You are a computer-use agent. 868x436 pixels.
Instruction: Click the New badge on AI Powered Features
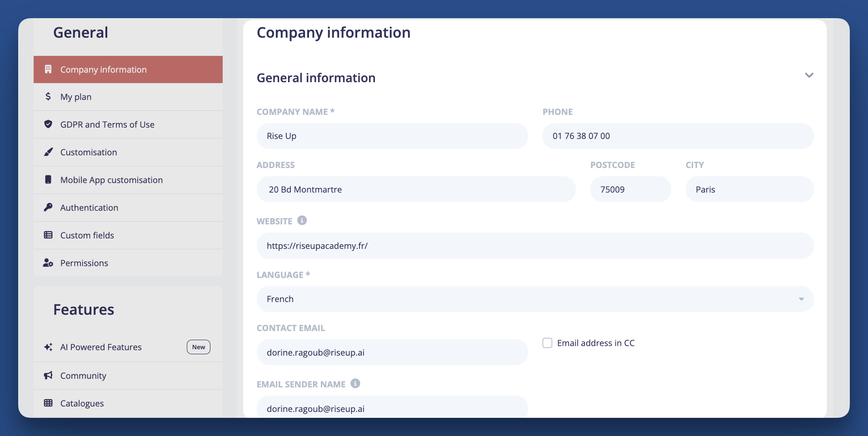(x=199, y=347)
